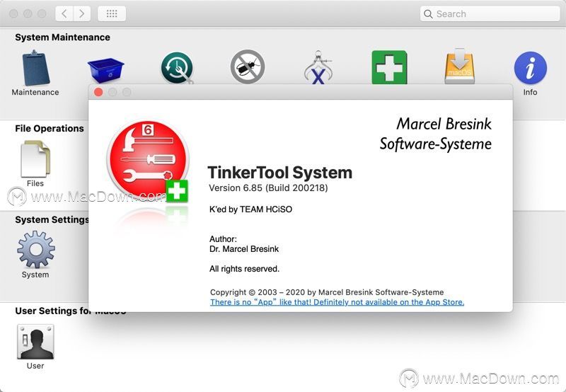Open the 'not available on the App Store' link
566x392 pixels.
(337, 302)
